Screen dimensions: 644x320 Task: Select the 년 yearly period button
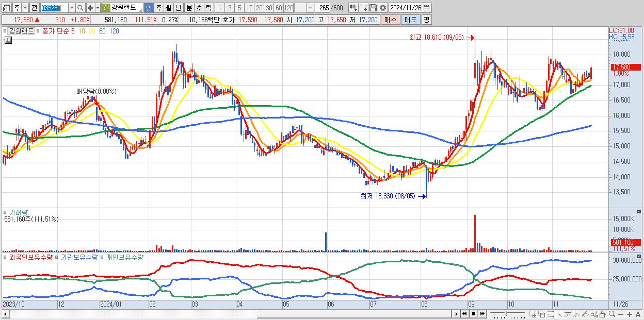coord(178,8)
